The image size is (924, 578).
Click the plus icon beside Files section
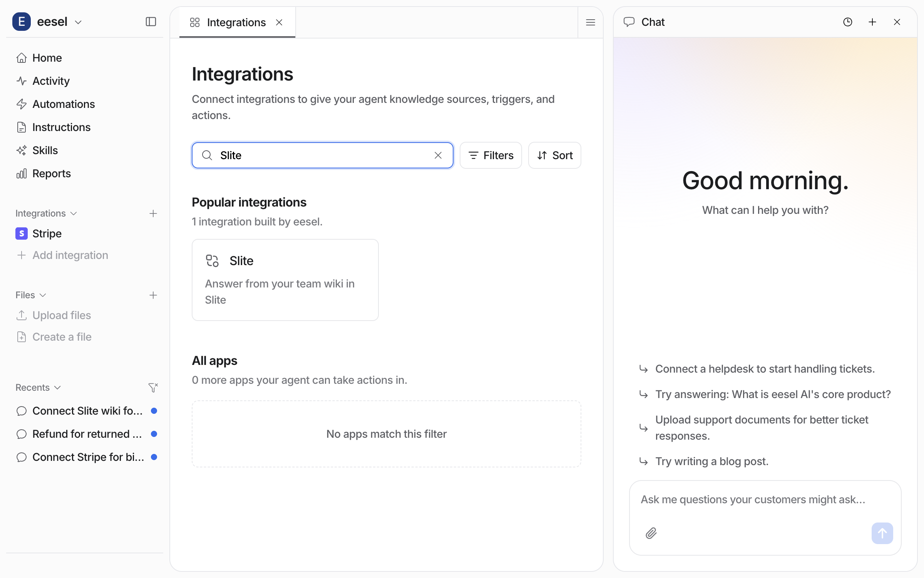[153, 295]
